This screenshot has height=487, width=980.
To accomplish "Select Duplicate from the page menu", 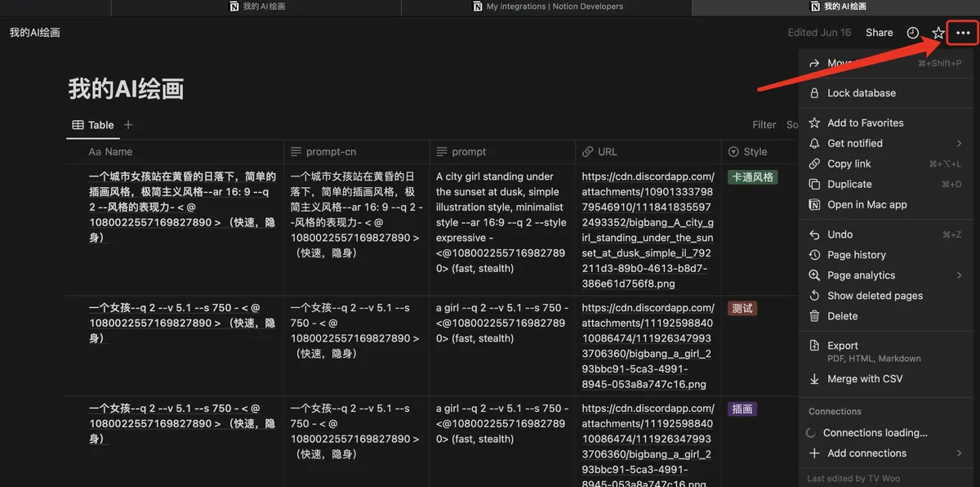I will click(849, 184).
